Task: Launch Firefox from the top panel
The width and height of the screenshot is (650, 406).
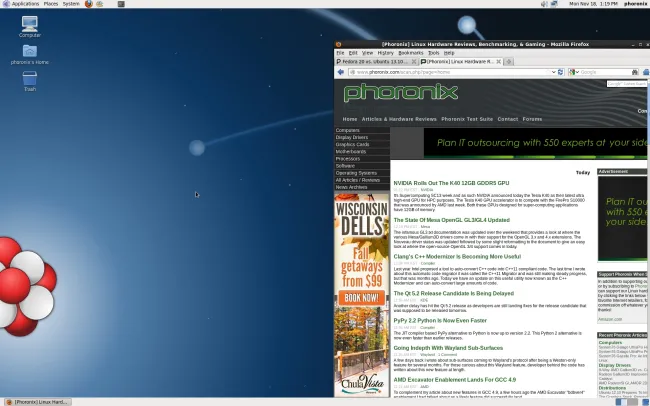Action: [89, 4]
